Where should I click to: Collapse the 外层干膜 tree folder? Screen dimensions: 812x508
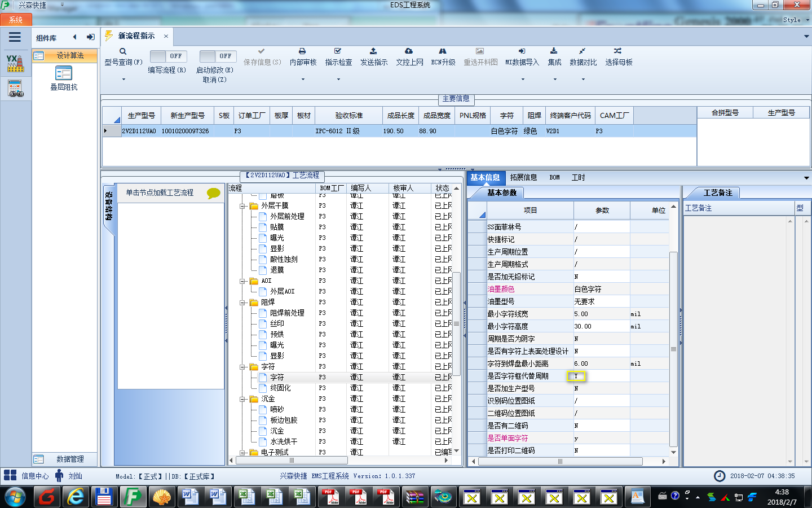[x=242, y=206]
